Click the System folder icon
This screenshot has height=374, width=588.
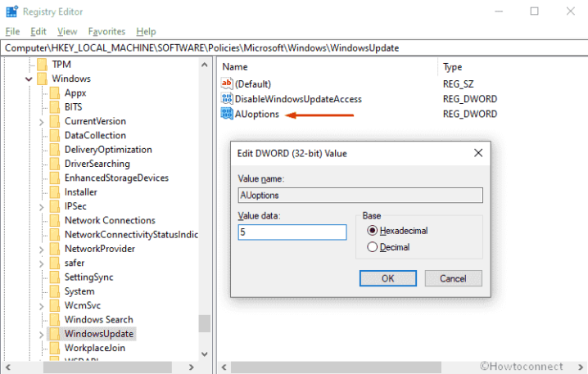tap(55, 291)
